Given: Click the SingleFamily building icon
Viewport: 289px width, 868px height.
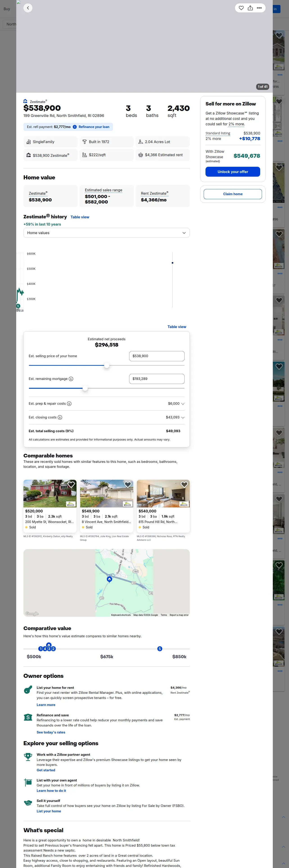Looking at the screenshot, I should tap(29, 142).
